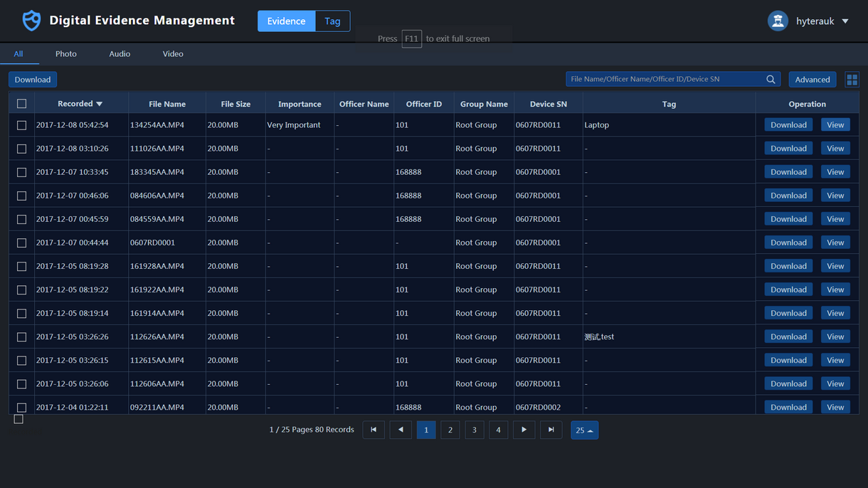The height and width of the screenshot is (488, 868).
Task: Click the shield logo icon
Action: click(x=31, y=21)
